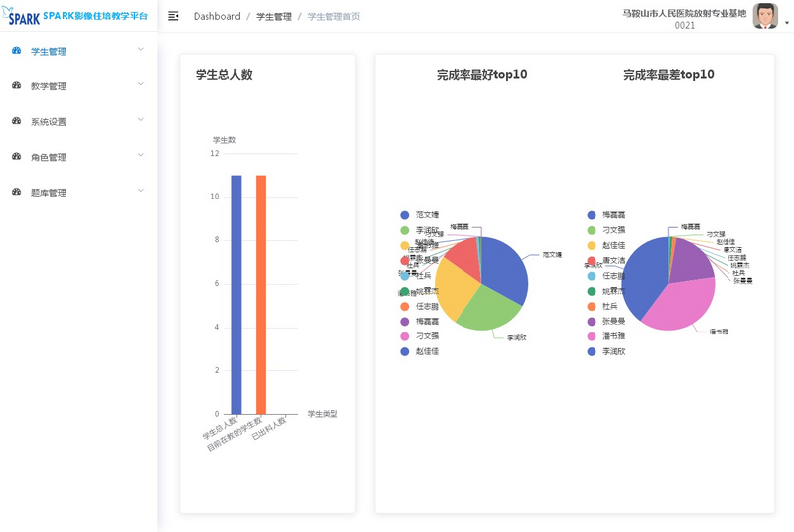Screen dimensions: 794x532
Task: Select the 题库管理 menu label
Action: coord(49,193)
